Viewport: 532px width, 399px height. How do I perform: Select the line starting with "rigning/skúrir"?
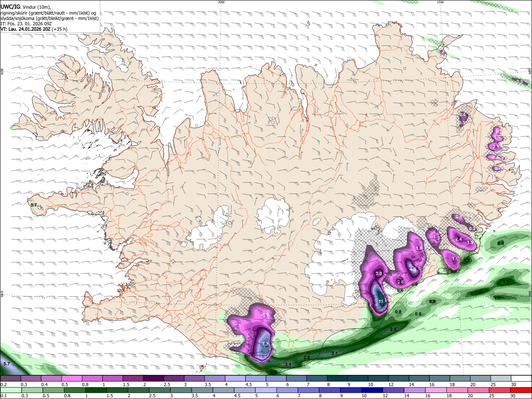(x=48, y=12)
